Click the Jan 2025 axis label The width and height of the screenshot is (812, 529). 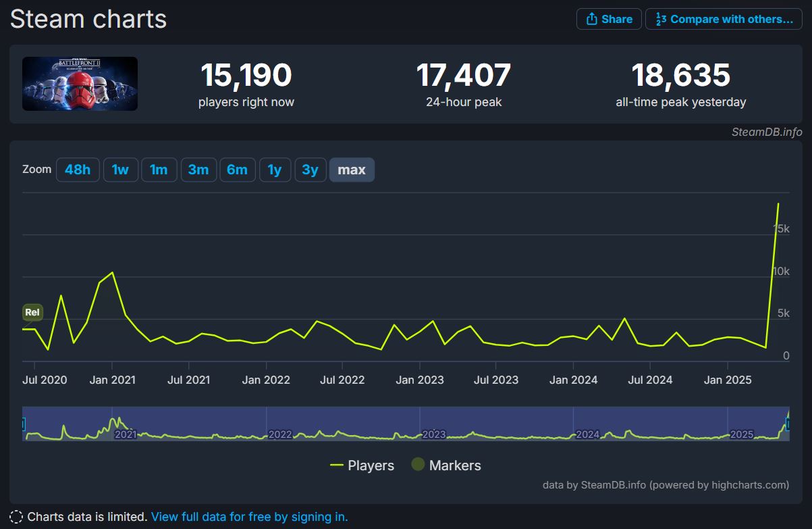(727, 380)
